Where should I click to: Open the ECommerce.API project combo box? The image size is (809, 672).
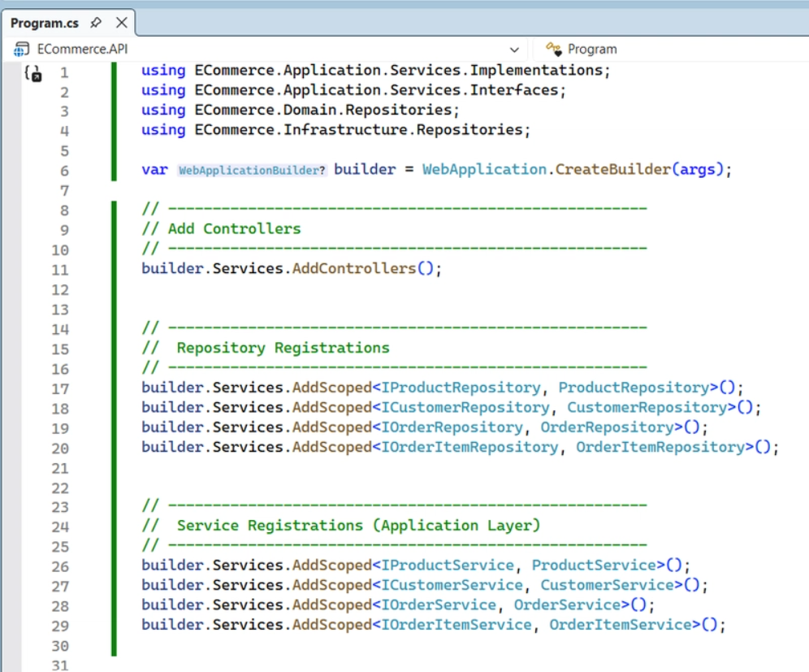(265, 49)
